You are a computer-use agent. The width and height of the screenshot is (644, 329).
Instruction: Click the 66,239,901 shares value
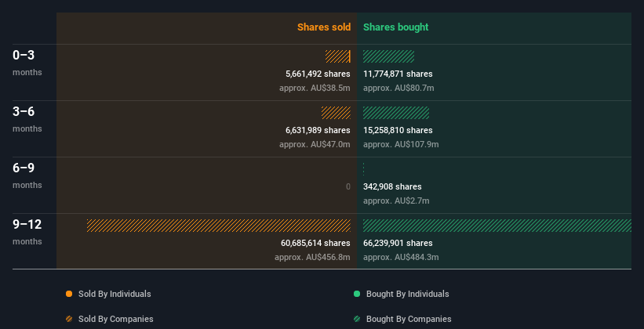point(398,243)
